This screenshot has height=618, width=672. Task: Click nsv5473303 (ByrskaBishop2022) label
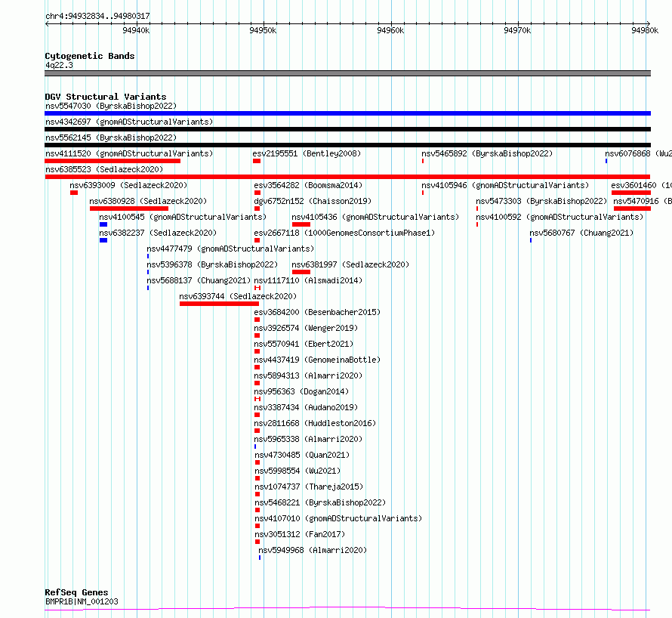[541, 201]
